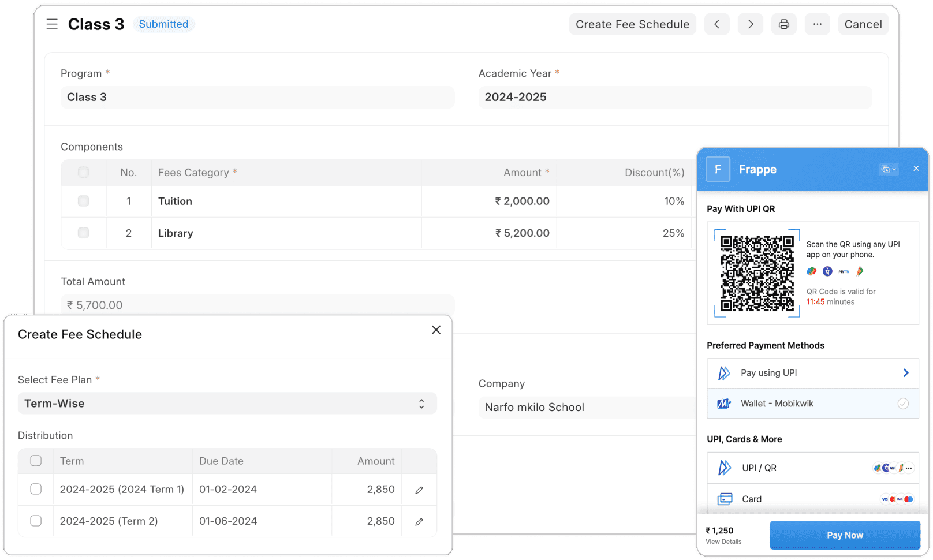This screenshot has height=560, width=933.
Task: Click the Program field showing Class 3
Action: pos(257,97)
